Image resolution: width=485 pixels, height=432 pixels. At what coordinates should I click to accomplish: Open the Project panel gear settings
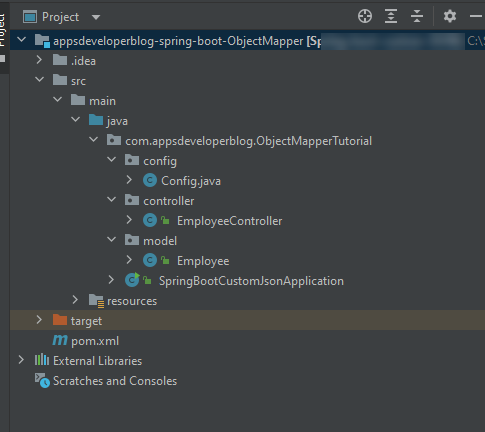(450, 16)
